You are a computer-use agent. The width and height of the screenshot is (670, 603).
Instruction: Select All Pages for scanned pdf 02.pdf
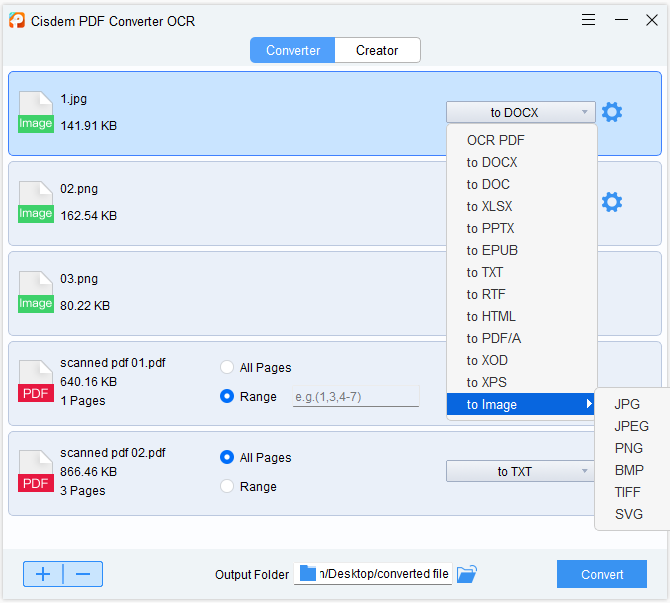point(227,457)
